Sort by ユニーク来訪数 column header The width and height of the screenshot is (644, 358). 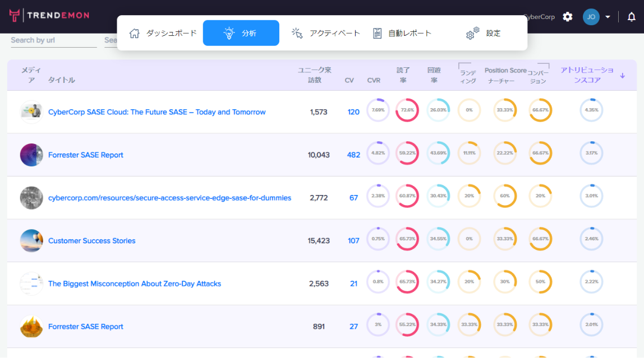click(x=315, y=75)
